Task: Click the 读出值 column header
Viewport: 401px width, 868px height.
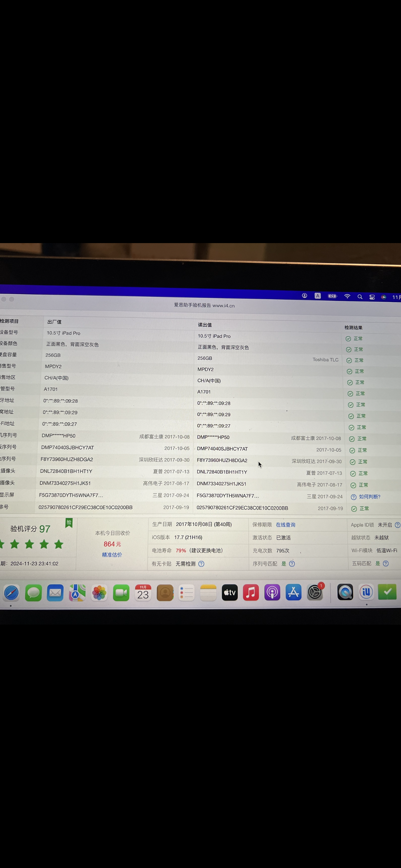Action: click(205, 325)
